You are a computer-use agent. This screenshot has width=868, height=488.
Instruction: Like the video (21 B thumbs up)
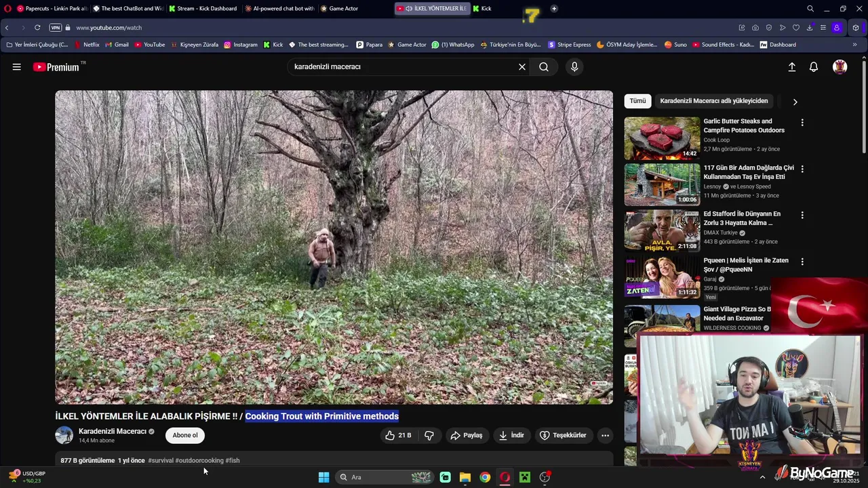tap(399, 435)
